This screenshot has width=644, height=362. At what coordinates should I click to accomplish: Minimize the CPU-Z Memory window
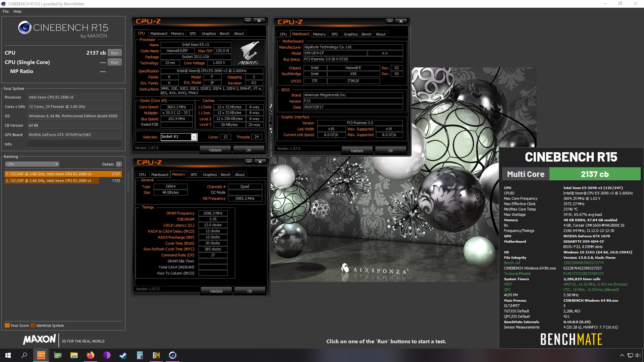[249, 162]
